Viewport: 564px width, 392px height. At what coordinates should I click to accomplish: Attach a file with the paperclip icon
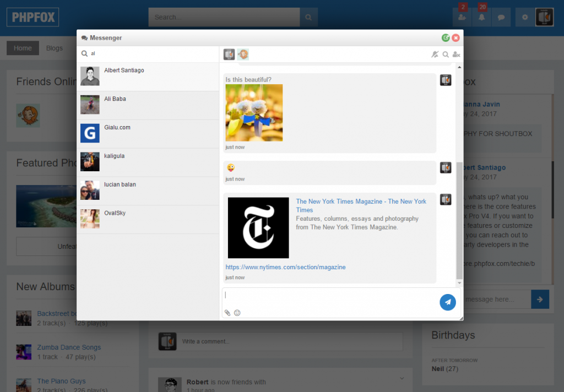(x=227, y=313)
